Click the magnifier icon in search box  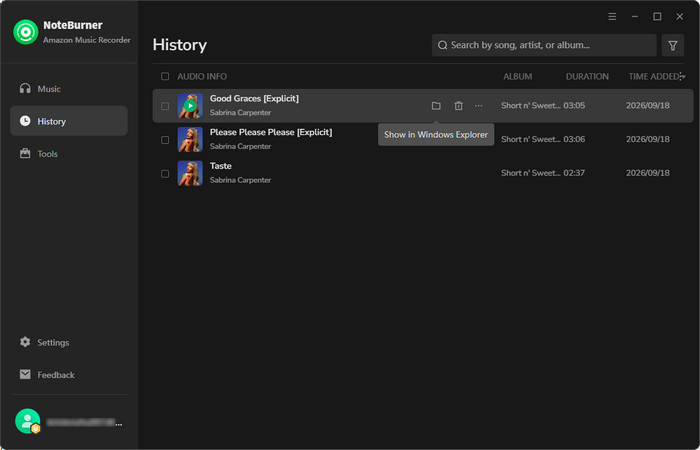[442, 45]
